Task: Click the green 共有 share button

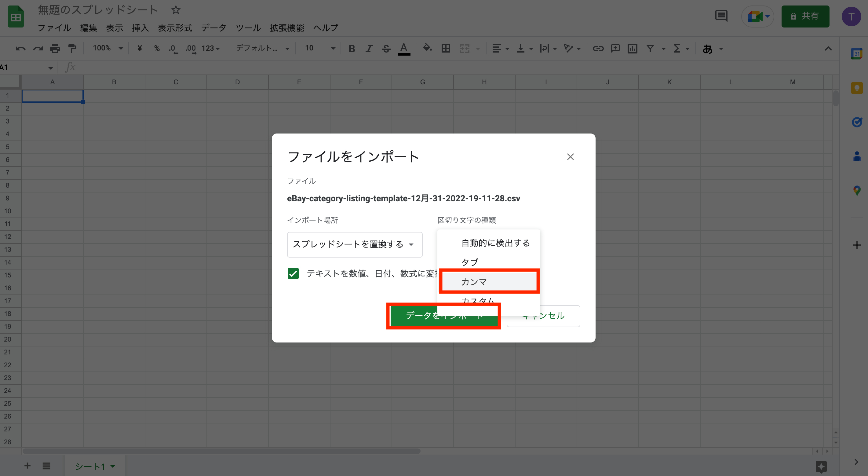Action: (805, 16)
